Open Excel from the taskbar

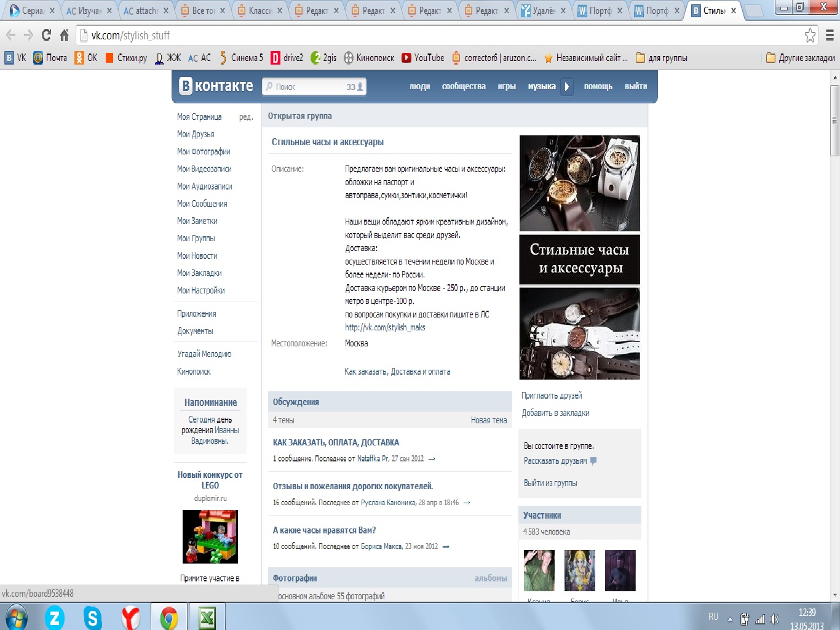(207, 617)
